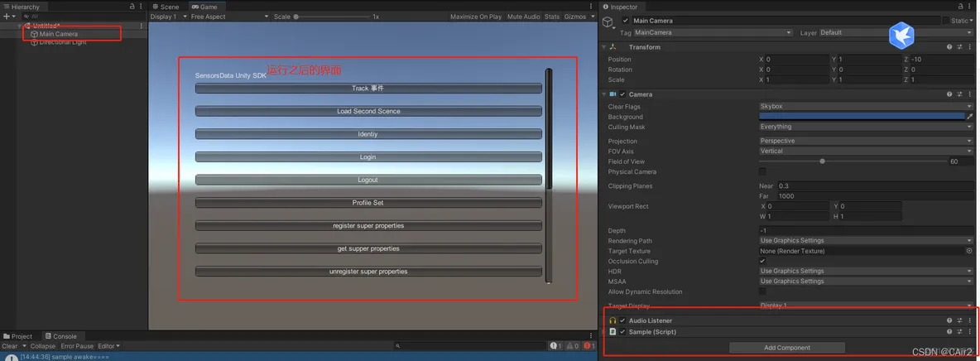Click the Hierarchy panel lock icon
Screen dimensions: 980x361
tap(132, 7)
